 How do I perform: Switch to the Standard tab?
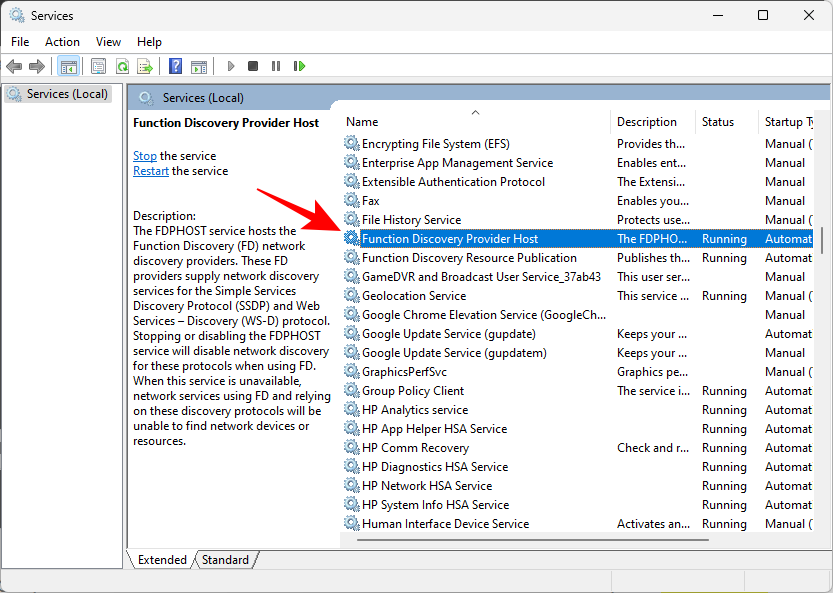click(225, 560)
